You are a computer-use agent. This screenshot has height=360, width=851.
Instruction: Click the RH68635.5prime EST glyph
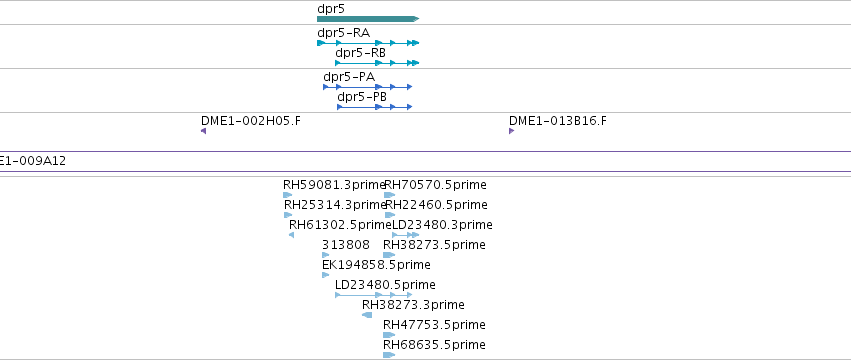[x=389, y=355]
